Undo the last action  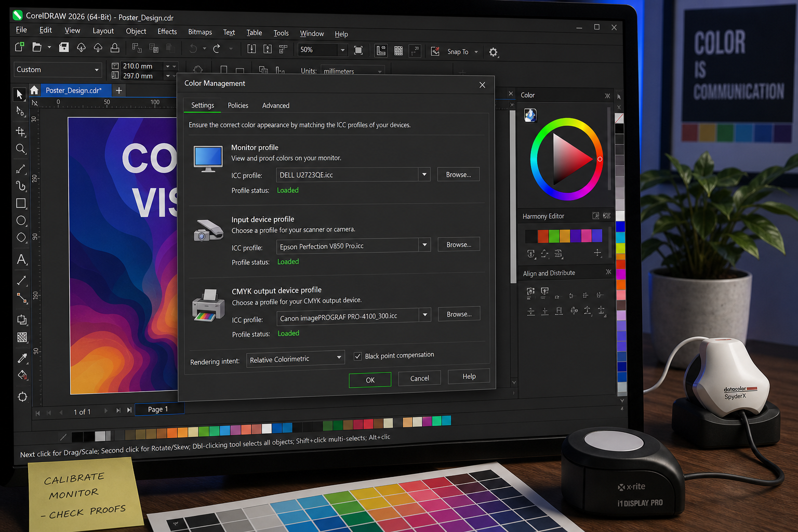tap(193, 48)
